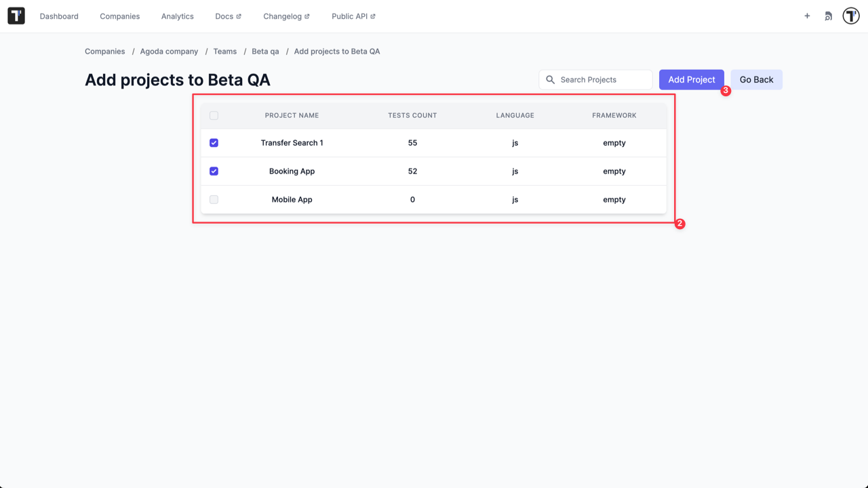Click the magnifier icon inside Search Projects
The height and width of the screenshot is (488, 868).
[x=551, y=79]
